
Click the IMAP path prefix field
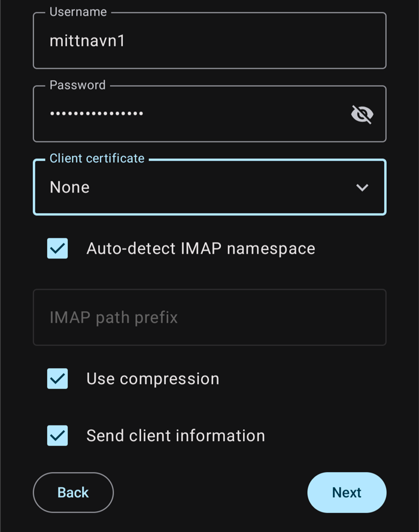(x=209, y=317)
